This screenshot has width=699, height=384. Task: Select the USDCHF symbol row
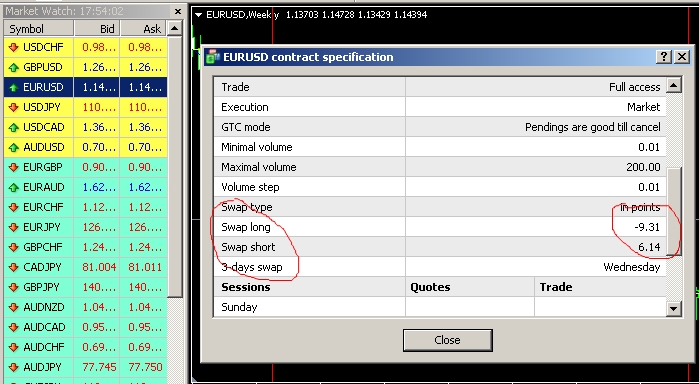[86, 47]
